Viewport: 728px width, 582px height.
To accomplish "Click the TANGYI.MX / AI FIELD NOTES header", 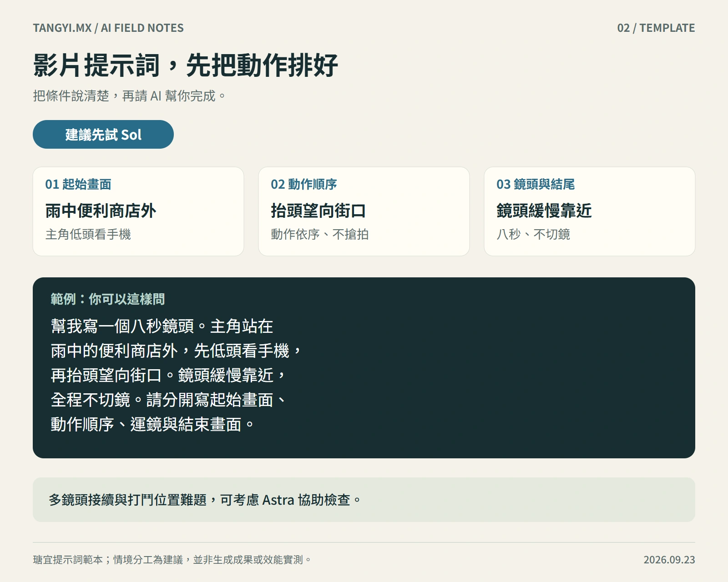I will pos(108,28).
